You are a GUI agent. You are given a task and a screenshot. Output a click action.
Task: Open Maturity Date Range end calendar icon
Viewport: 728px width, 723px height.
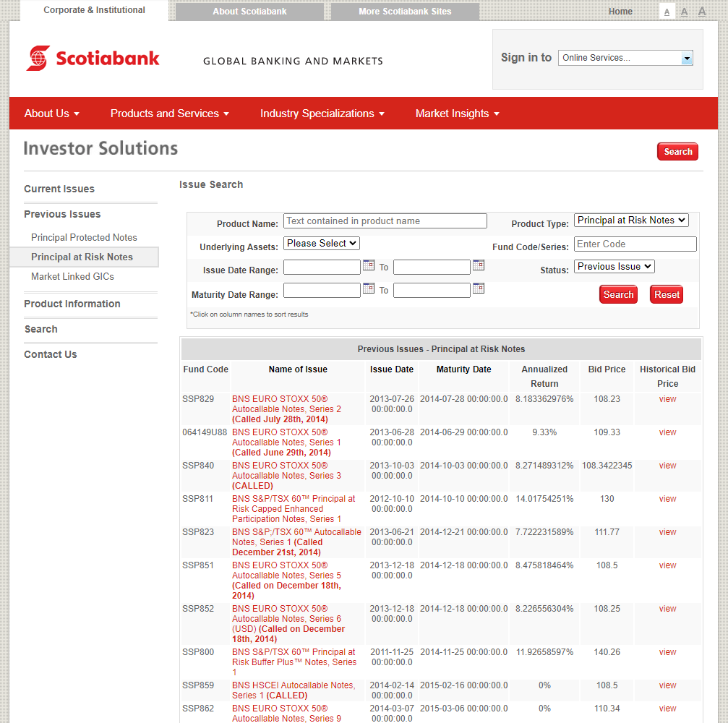tap(479, 288)
